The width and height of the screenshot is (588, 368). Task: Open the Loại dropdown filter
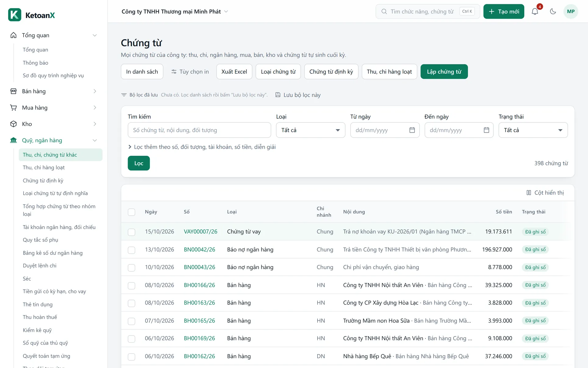click(311, 130)
